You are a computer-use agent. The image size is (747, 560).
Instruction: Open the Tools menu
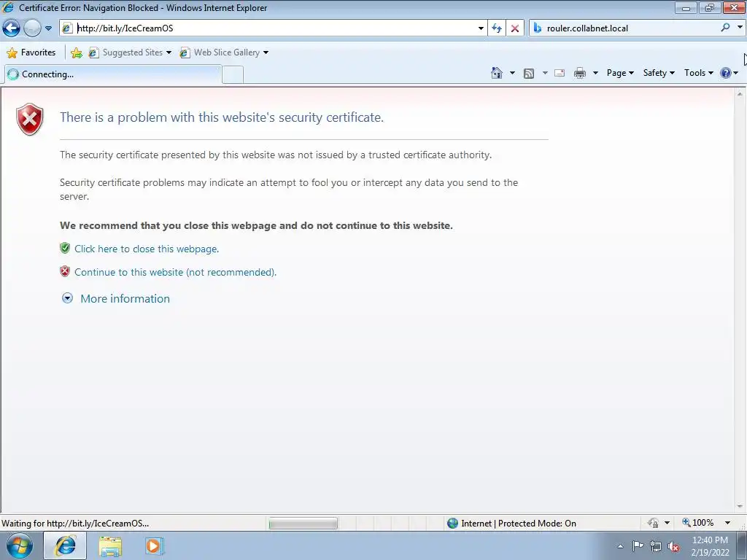coord(698,73)
